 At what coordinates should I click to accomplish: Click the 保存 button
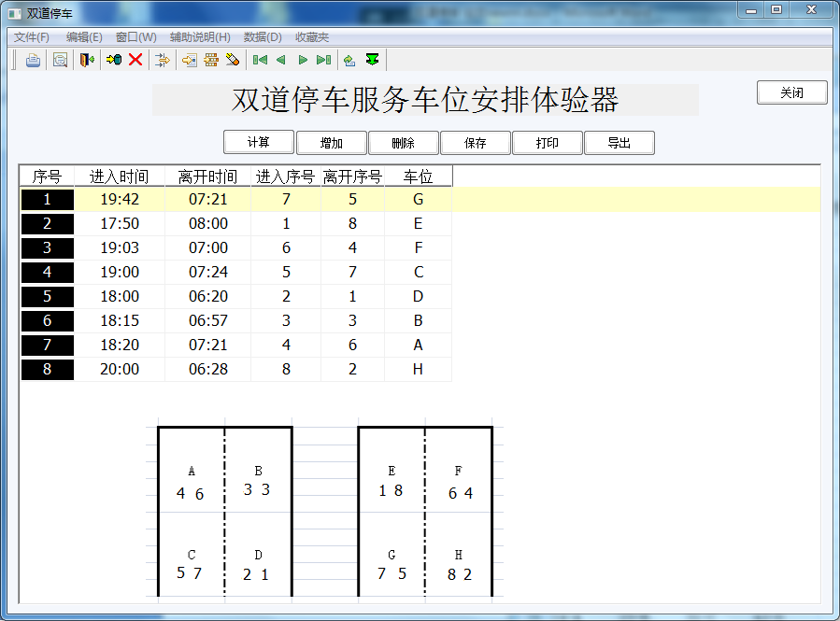click(x=475, y=142)
